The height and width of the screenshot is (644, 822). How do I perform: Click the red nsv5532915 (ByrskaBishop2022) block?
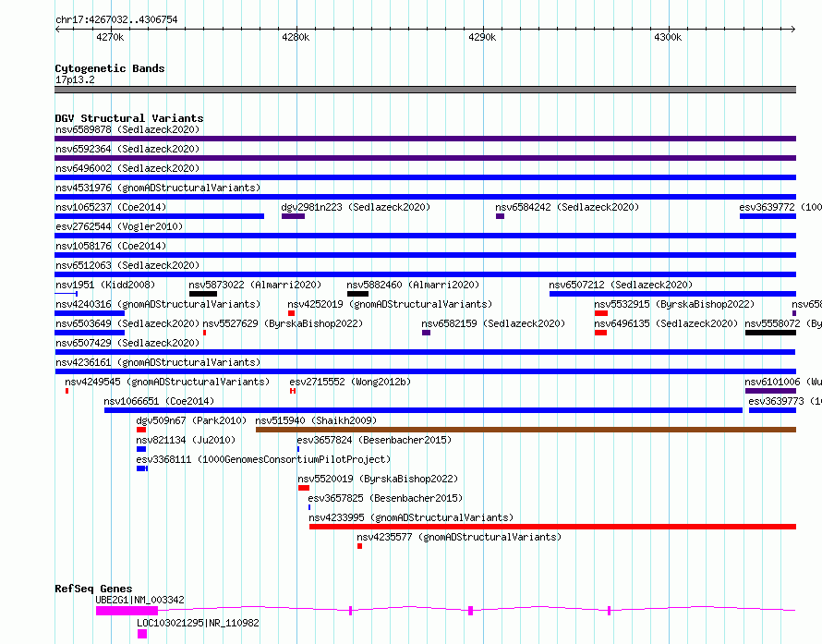[601, 313]
